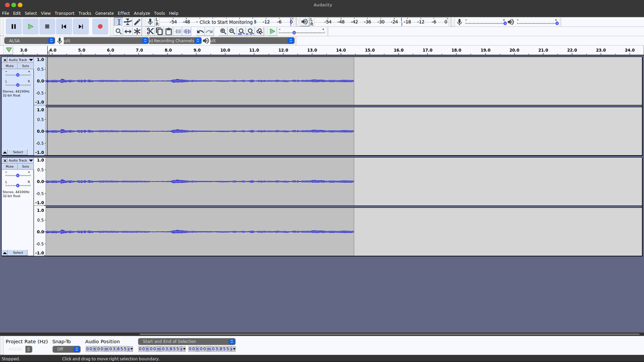Open the Effect menu
The height and width of the screenshot is (362, 644).
tap(124, 13)
